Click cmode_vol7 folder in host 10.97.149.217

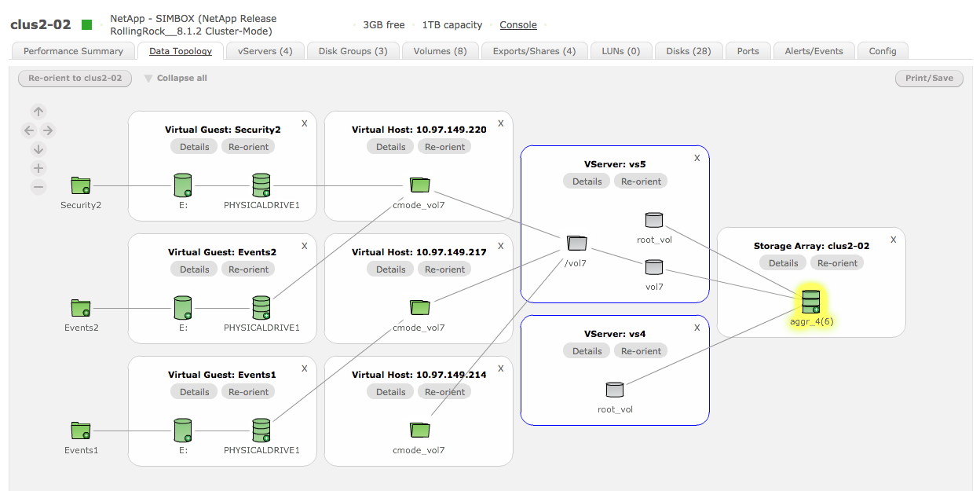click(x=420, y=307)
